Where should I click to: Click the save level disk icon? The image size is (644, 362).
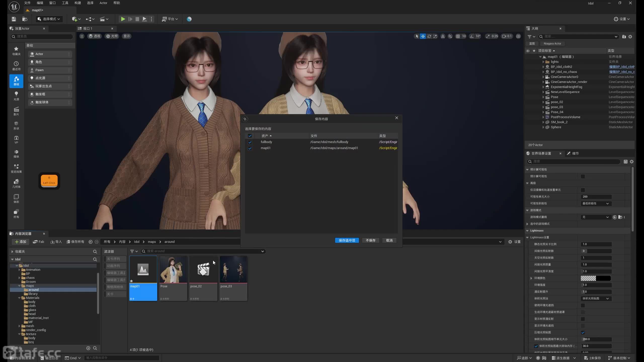point(14,19)
